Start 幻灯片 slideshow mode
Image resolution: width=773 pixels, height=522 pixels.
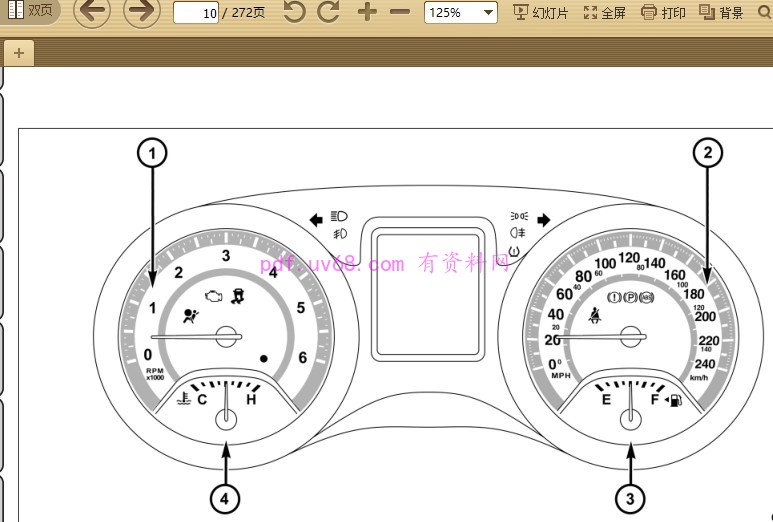point(540,13)
